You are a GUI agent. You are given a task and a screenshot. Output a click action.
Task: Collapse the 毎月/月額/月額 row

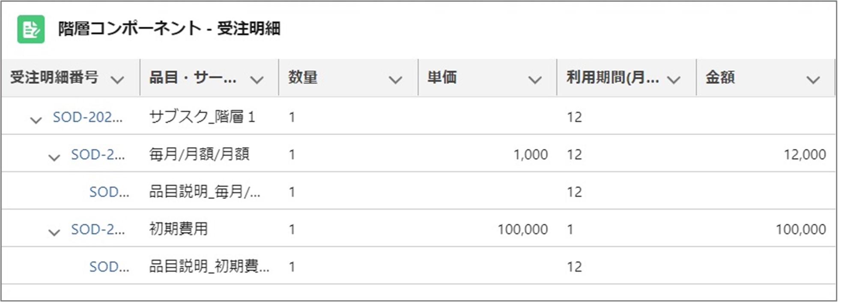(54, 157)
